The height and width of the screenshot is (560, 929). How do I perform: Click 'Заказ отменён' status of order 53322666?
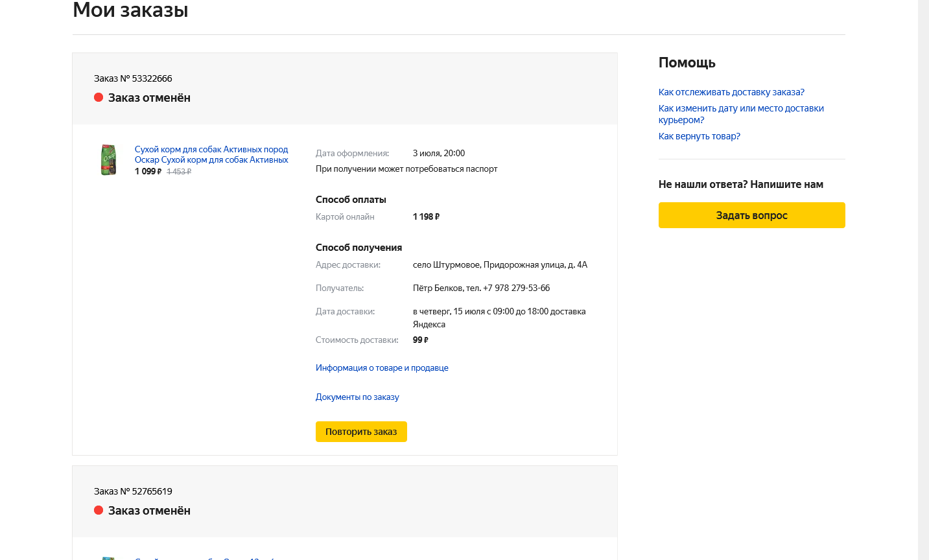pyautogui.click(x=149, y=98)
